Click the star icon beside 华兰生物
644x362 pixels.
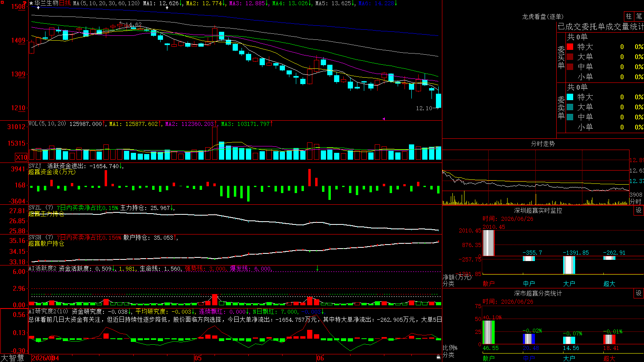coord(31,3)
